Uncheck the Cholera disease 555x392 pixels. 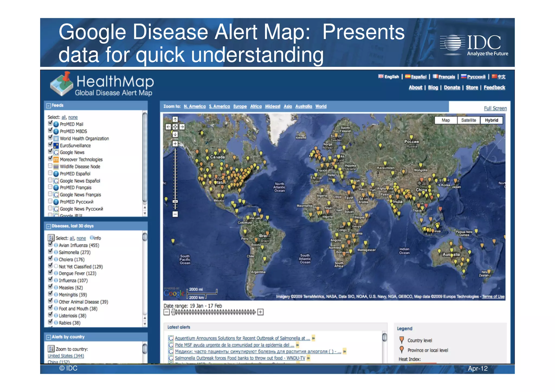[50, 258]
